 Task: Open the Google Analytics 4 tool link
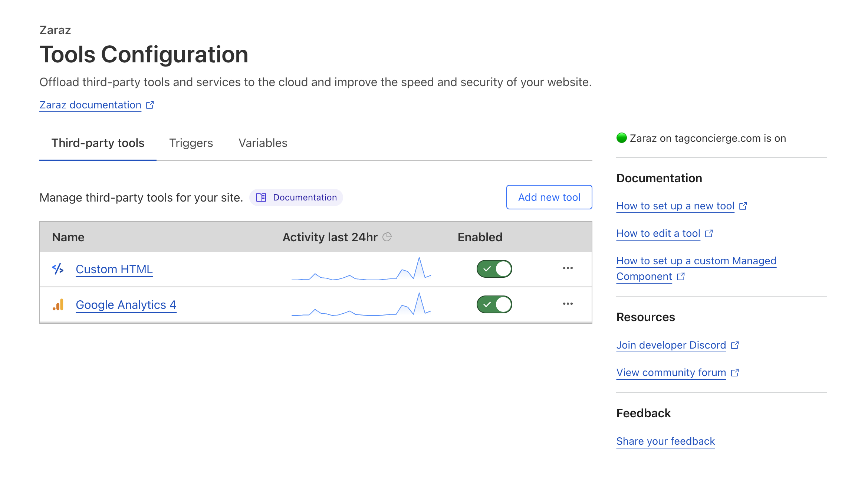(126, 305)
